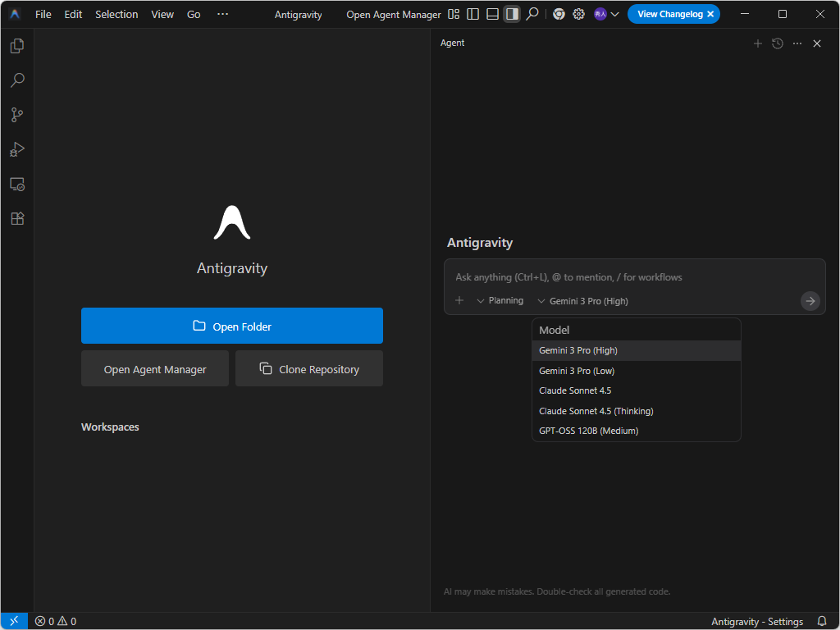This screenshot has height=630, width=840.
Task: Toggle the primary sidebar layout button
Action: pos(472,14)
